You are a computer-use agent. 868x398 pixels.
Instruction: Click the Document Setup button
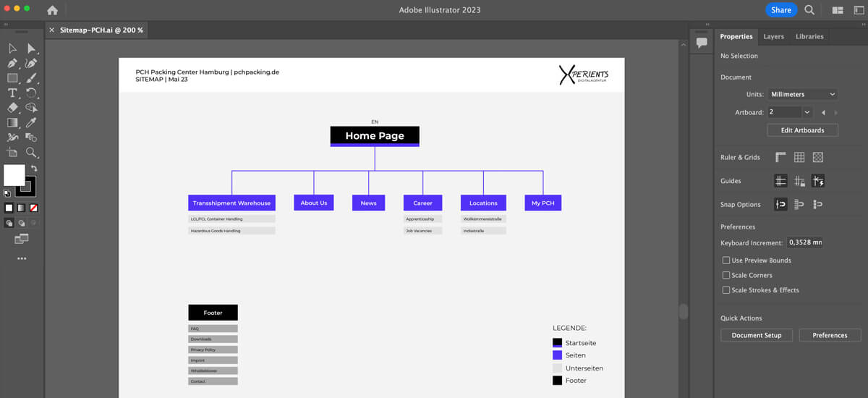tap(757, 335)
